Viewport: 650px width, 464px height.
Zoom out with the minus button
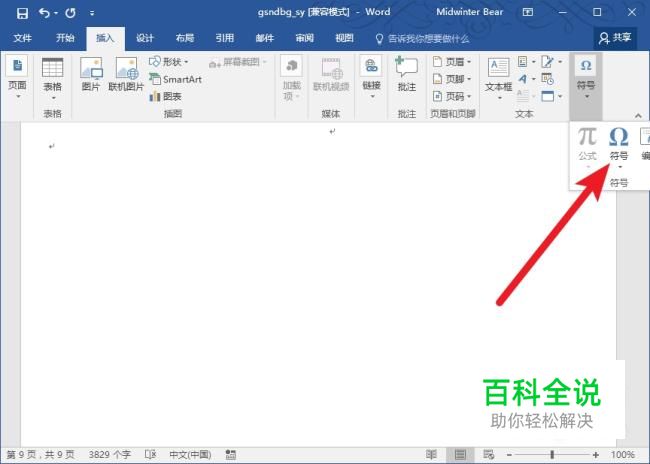tap(509, 455)
